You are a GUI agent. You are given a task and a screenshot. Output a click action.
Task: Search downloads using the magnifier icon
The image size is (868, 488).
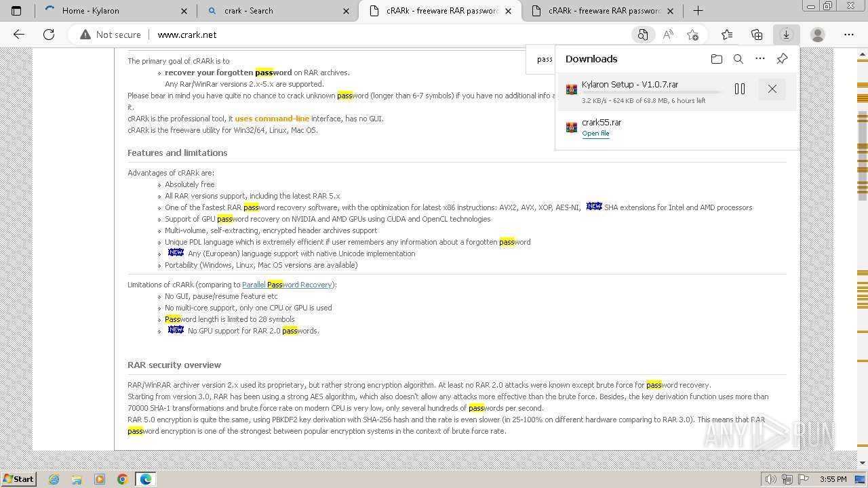tap(738, 59)
